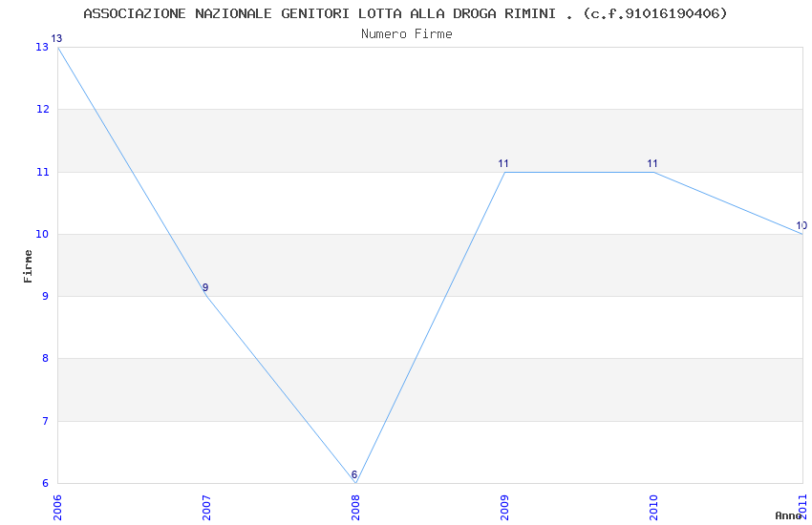
Task: Click the 8 tick label on y-axis
Action: (x=45, y=359)
